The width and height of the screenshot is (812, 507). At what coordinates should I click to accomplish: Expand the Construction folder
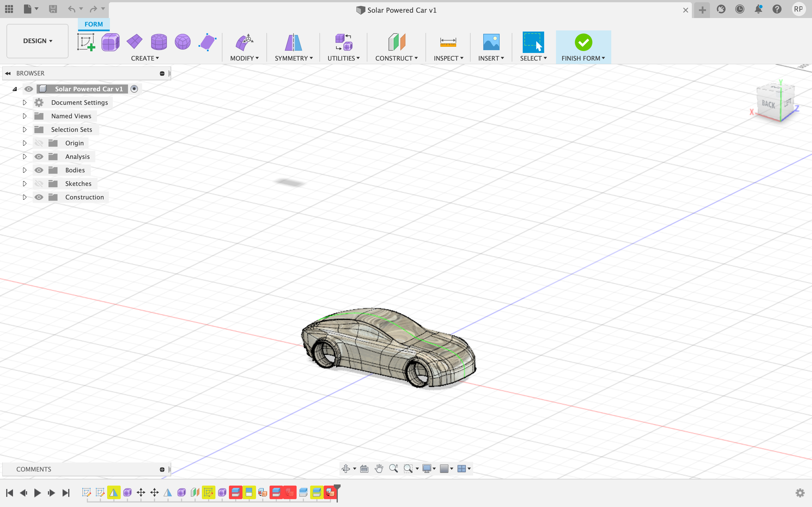point(25,197)
